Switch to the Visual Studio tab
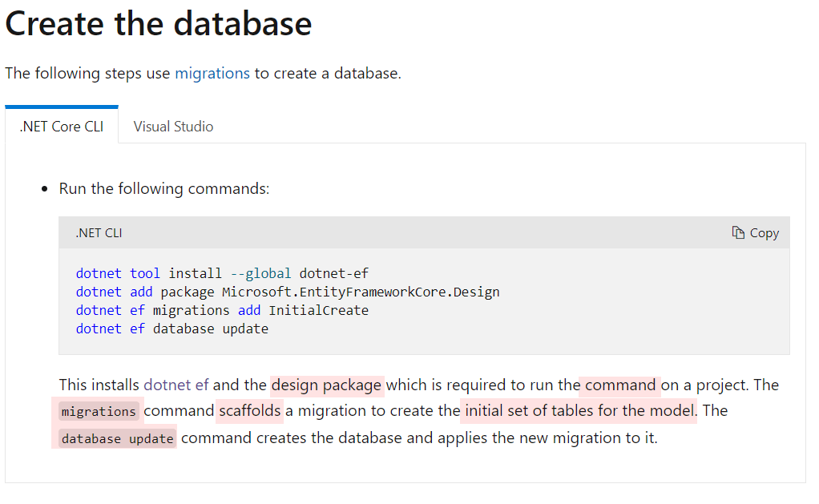This screenshot has height=504, width=819. click(x=173, y=126)
